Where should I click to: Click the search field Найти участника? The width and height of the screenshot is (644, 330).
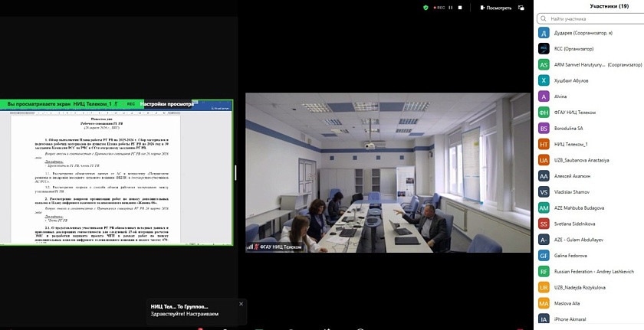pyautogui.click(x=589, y=18)
